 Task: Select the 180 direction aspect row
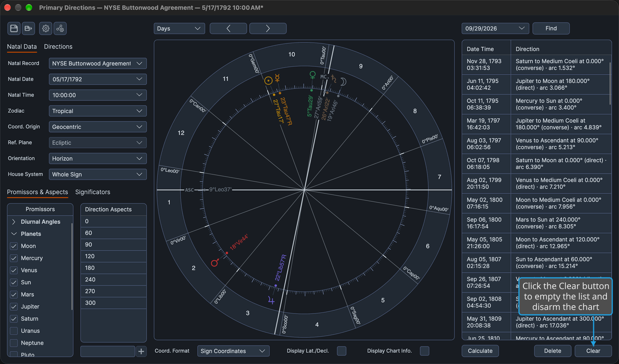point(114,268)
